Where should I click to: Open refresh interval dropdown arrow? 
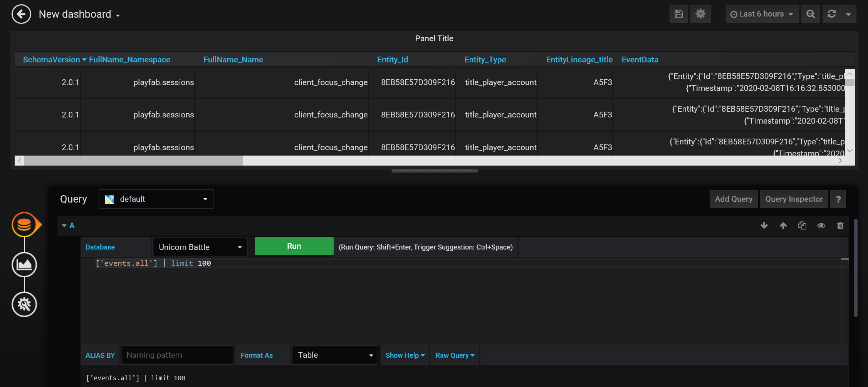click(x=848, y=14)
